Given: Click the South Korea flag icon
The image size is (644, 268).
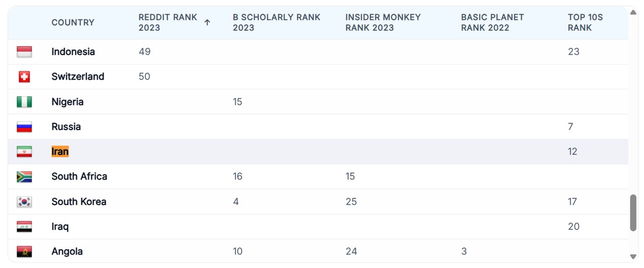Looking at the screenshot, I should [24, 202].
